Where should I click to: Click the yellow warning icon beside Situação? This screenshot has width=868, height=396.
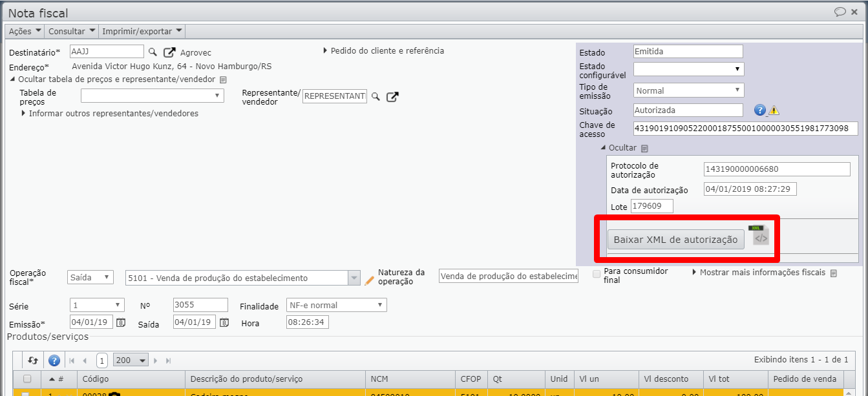coord(774,110)
